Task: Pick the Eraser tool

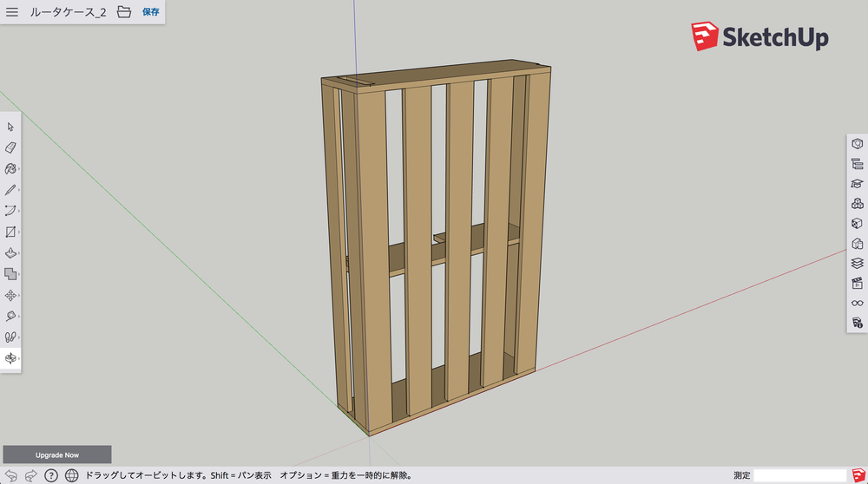Action: click(10, 147)
